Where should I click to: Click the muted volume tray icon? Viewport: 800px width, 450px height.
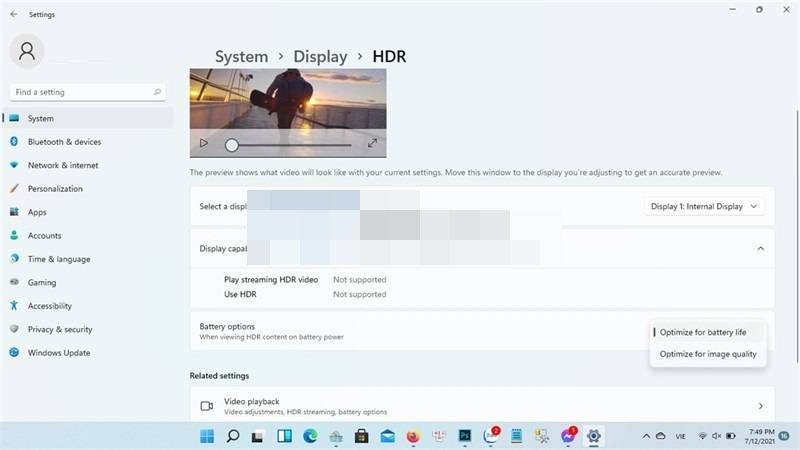(716, 436)
